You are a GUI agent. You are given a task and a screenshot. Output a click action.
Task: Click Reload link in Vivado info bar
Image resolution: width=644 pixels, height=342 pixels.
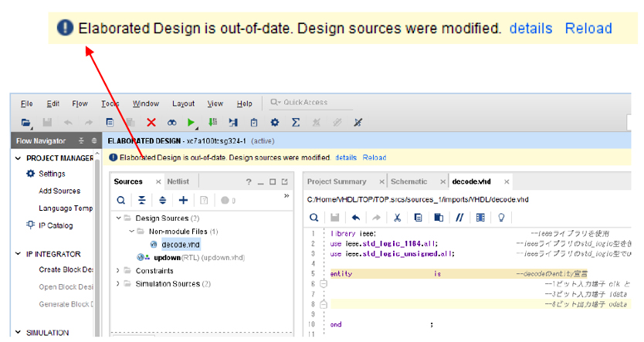(x=375, y=157)
